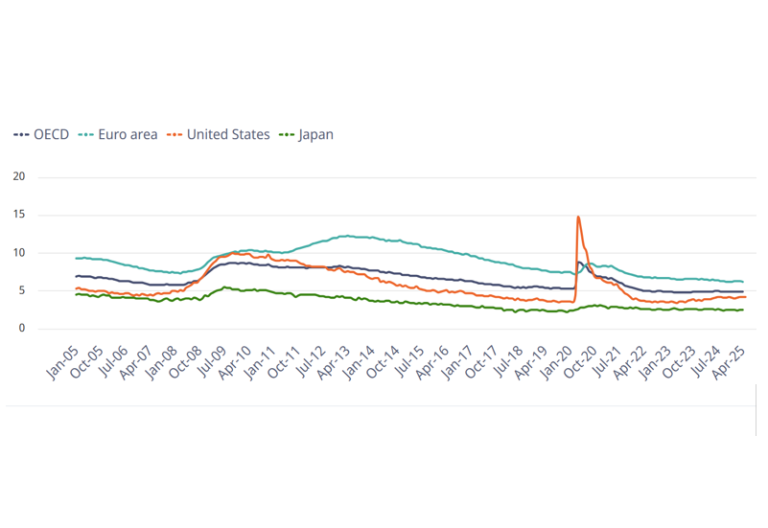
Task: Click the 15 y-axis value
Action: (17, 215)
